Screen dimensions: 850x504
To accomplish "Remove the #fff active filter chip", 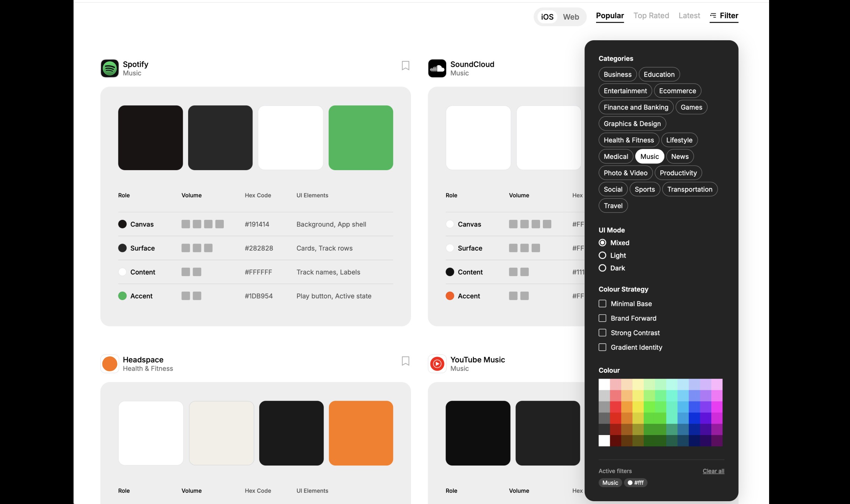I will point(636,483).
